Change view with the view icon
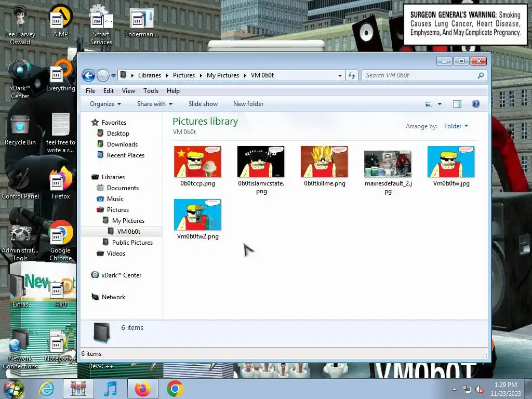The width and height of the screenshot is (532, 399). pos(429,104)
